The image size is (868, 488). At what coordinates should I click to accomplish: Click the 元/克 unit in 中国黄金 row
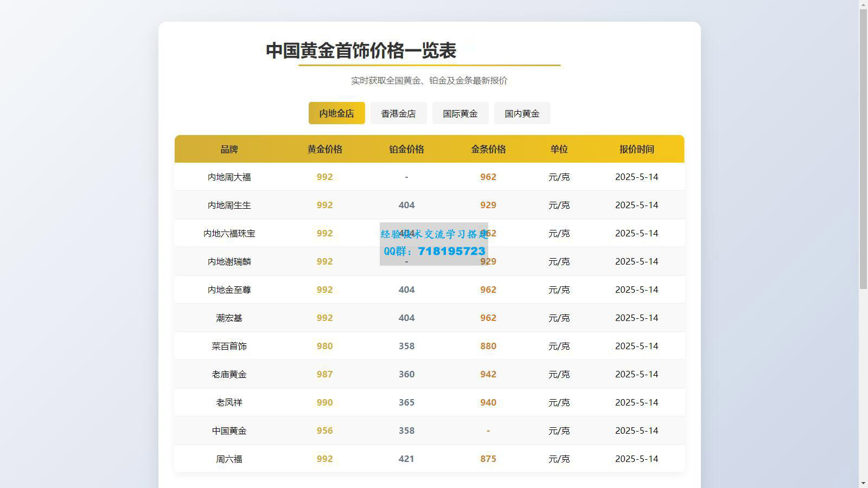559,431
